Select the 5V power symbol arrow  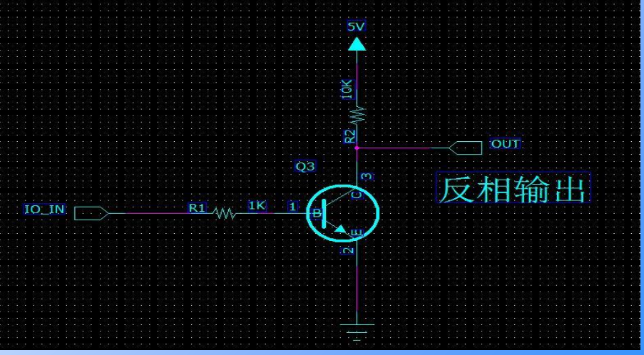coord(357,44)
